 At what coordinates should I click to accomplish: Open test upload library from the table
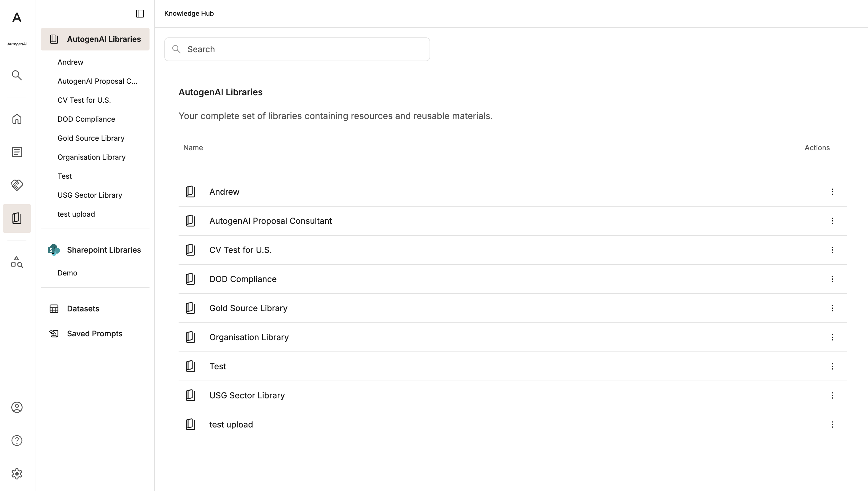[231, 425]
